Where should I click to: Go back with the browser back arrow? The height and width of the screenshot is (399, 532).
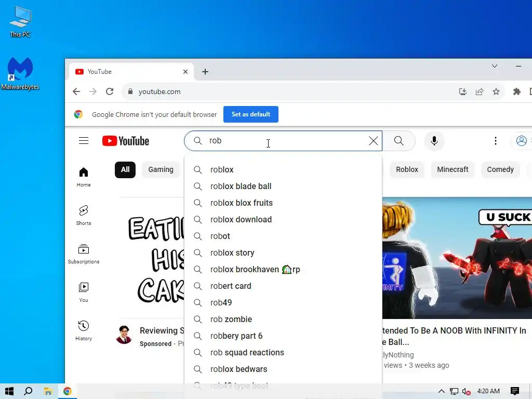click(x=76, y=91)
